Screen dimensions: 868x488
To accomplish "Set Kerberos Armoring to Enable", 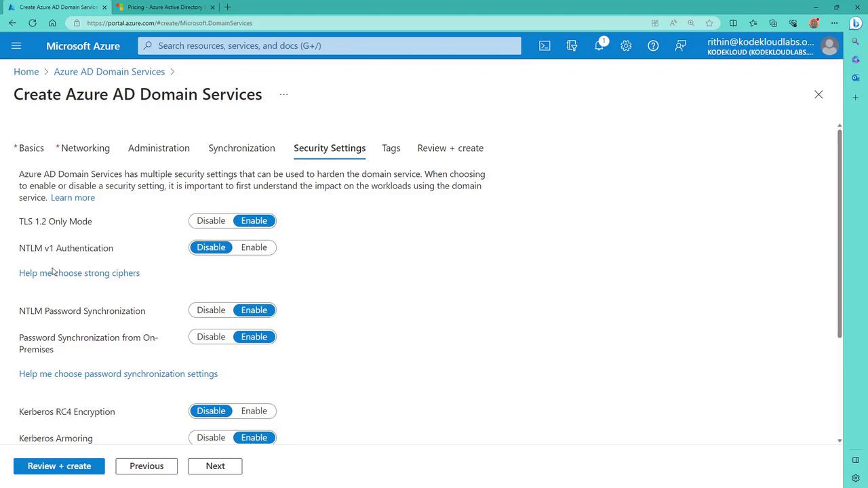I will [x=254, y=438].
